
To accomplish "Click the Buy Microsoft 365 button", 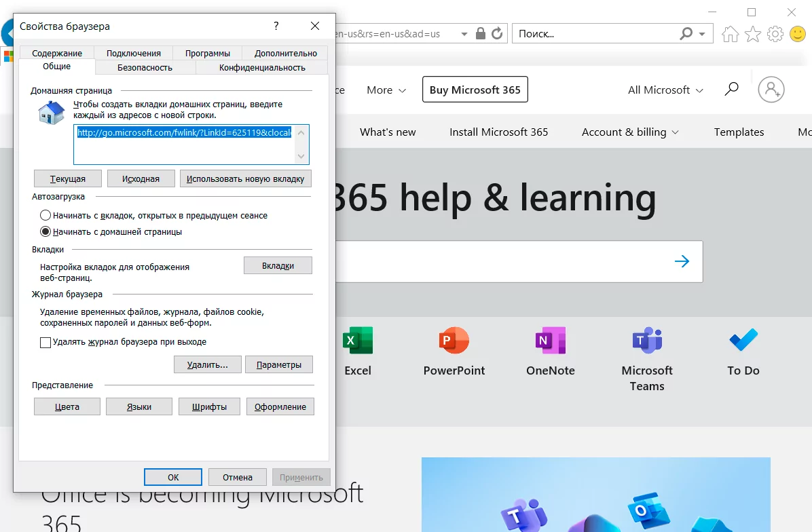I will pos(475,90).
